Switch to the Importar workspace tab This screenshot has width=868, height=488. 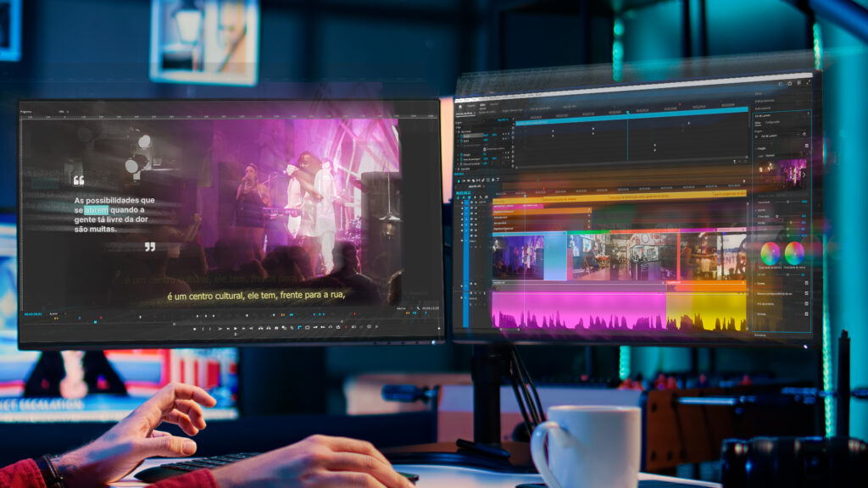pos(471,106)
